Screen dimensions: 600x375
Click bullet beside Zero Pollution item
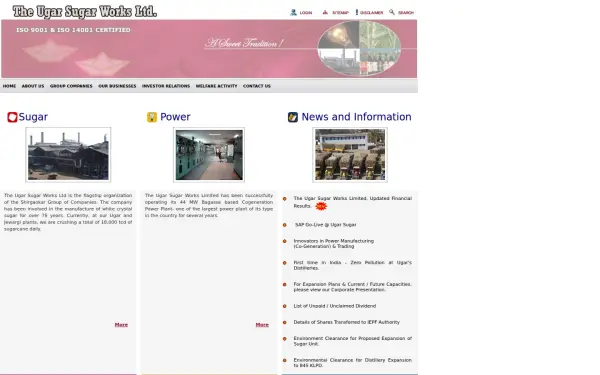pyautogui.click(x=285, y=263)
